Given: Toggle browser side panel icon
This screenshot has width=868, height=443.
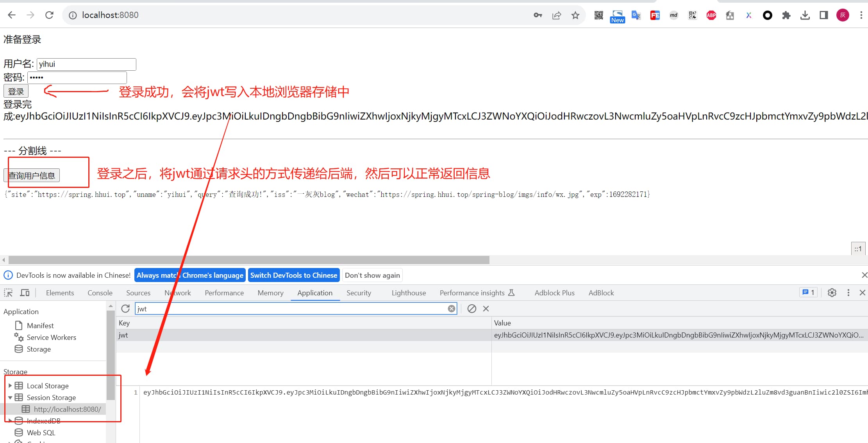Looking at the screenshot, I should tap(823, 15).
